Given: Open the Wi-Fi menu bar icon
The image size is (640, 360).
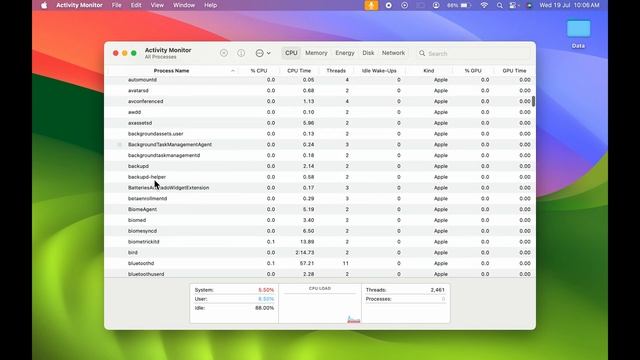Looking at the screenshot, I should pyautogui.click(x=484, y=5).
